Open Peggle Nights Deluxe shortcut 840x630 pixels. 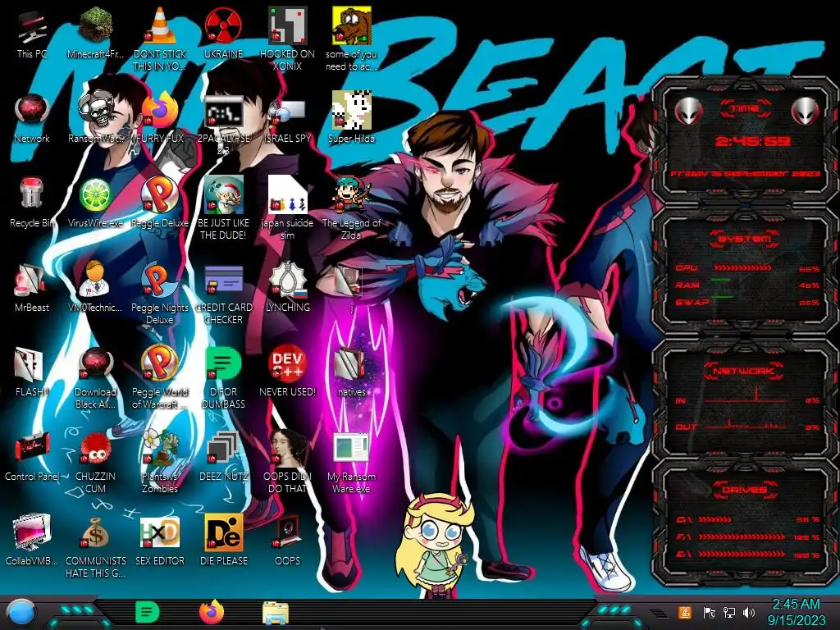tap(160, 279)
